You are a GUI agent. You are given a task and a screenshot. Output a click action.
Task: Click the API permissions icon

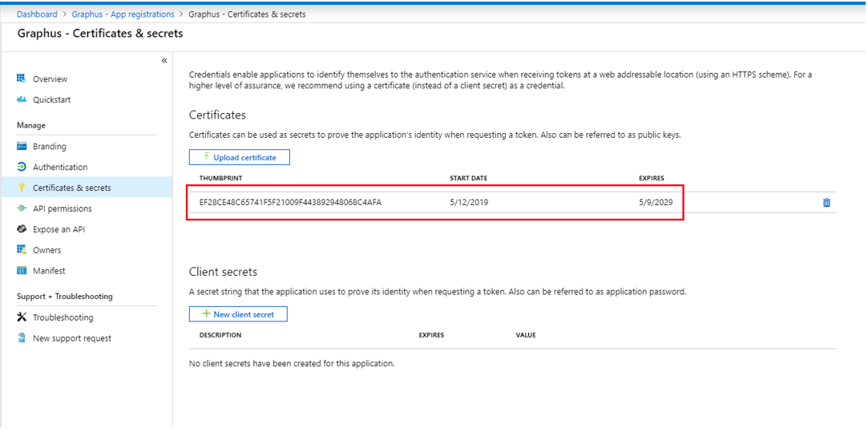(22, 208)
